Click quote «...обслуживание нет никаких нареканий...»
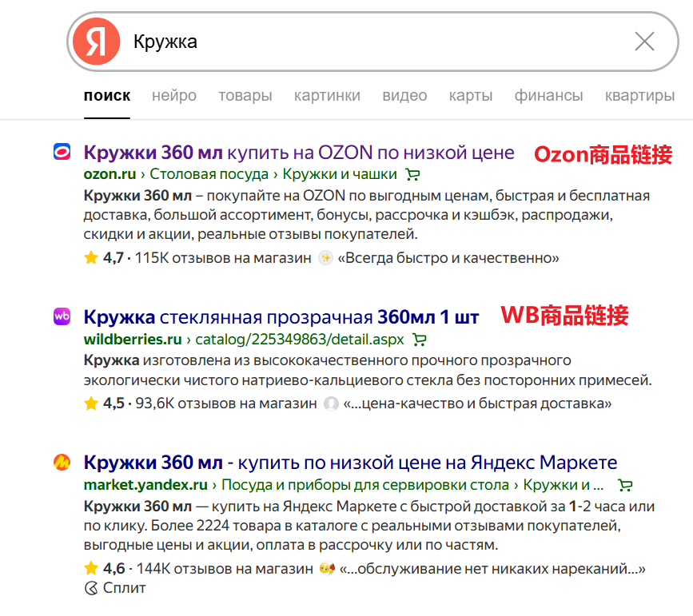Viewport: 693px width, 616px height. coord(493,568)
